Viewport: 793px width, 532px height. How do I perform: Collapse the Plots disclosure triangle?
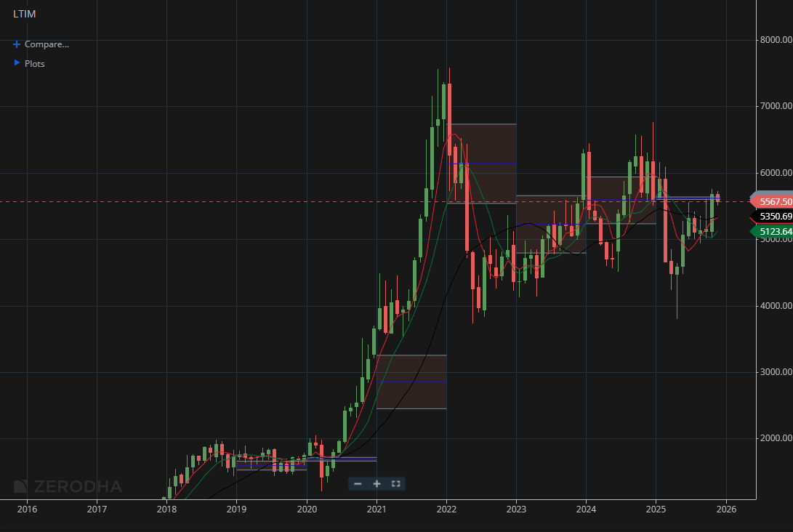click(17, 63)
